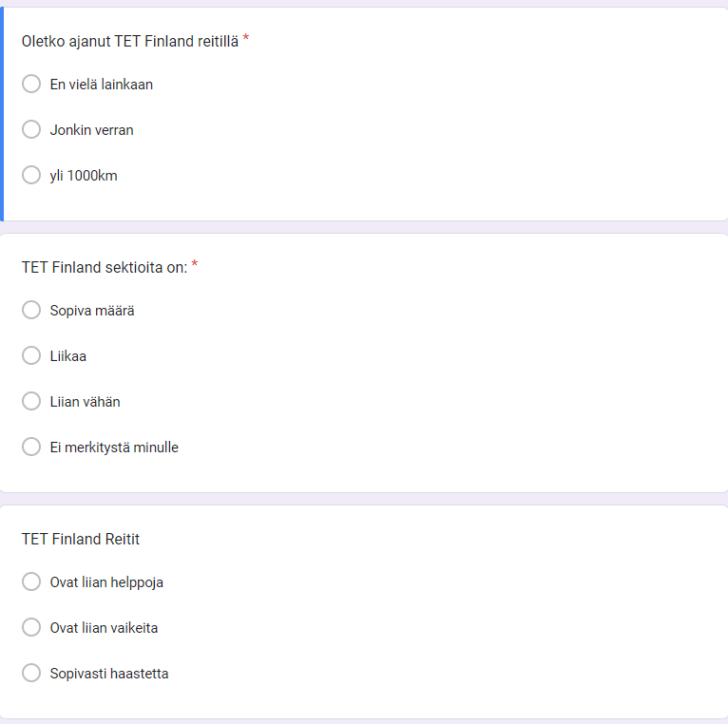Select 'yli 1000km' radio button
This screenshot has width=728, height=724.
click(x=31, y=176)
